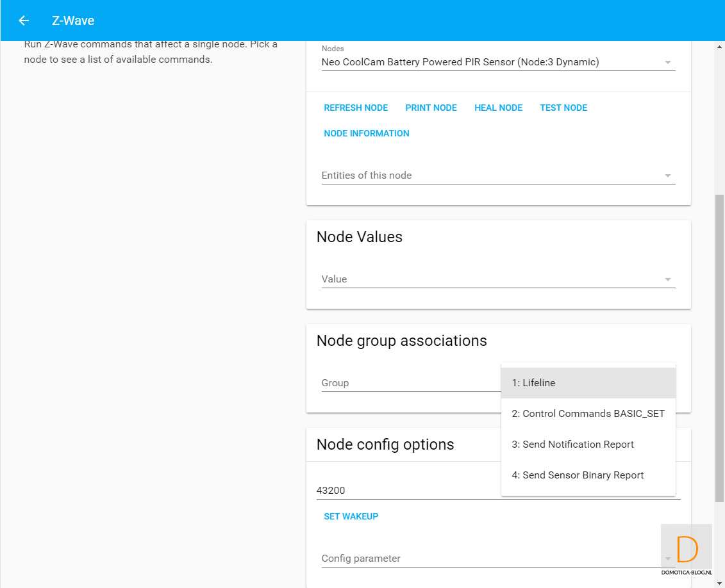Click the back arrow in header

click(24, 20)
